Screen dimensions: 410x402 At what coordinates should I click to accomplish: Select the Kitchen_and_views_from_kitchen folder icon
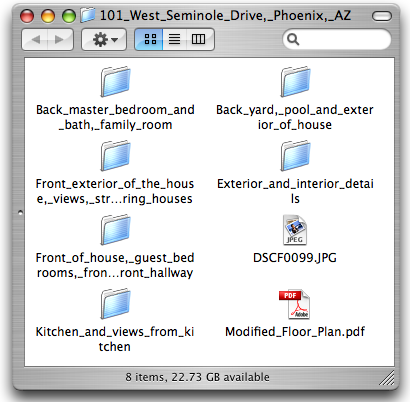tap(115, 303)
